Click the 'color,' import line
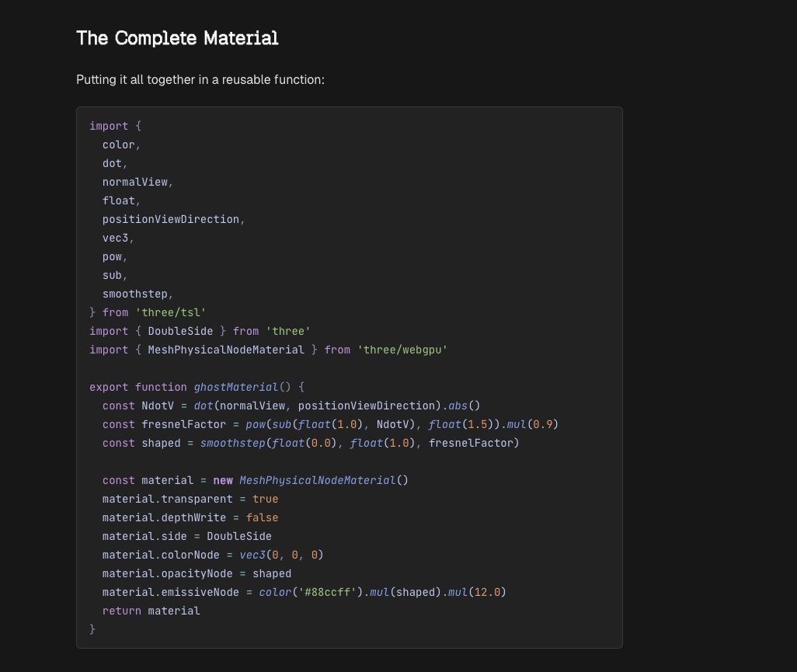797x672 pixels. pos(121,144)
